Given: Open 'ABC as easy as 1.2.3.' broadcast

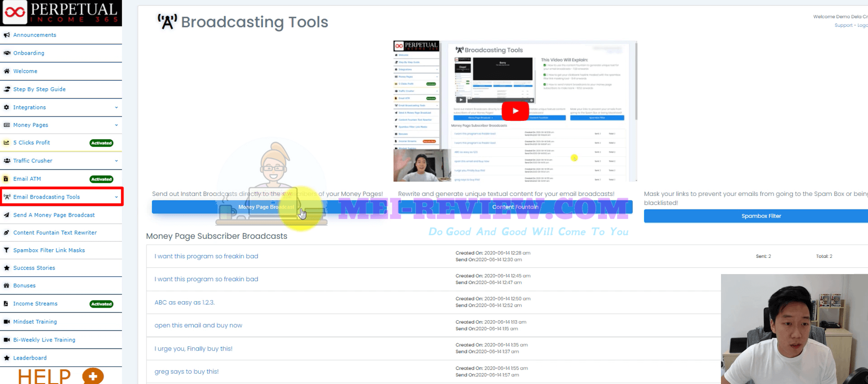Looking at the screenshot, I should coord(185,302).
